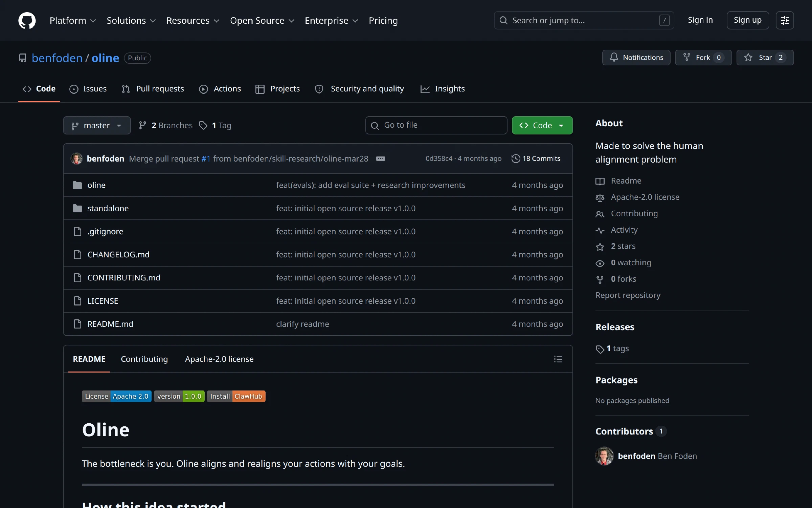Image resolution: width=812 pixels, height=508 pixels.
Task: View the 2 stars stargazers list
Action: click(x=616, y=246)
